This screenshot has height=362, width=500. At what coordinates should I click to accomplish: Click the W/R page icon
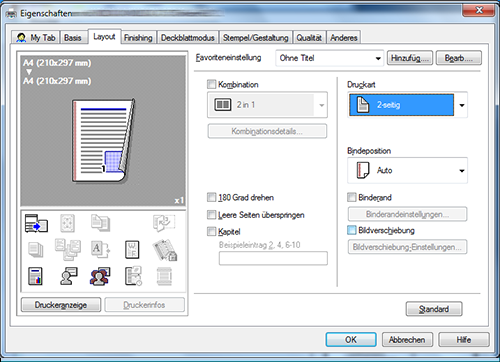coord(132,250)
